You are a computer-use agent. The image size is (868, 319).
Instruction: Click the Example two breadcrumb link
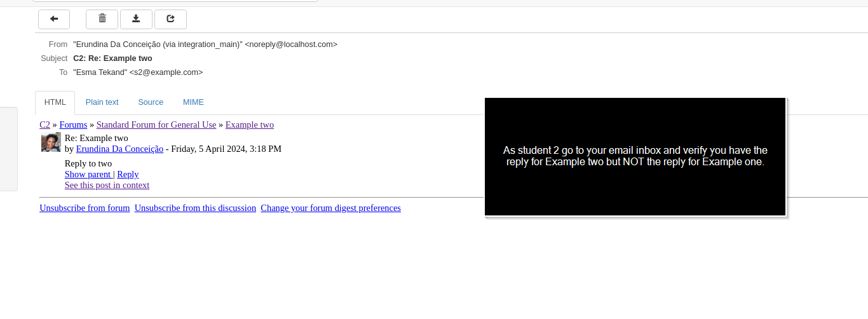250,125
